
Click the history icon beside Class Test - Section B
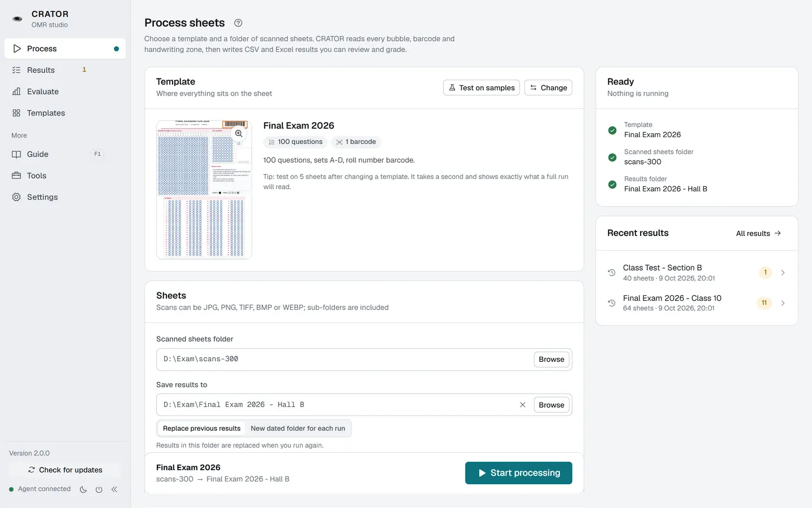coord(611,273)
